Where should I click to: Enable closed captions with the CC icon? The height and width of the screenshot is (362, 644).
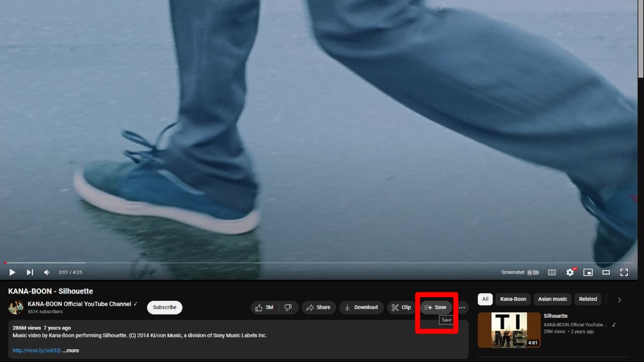coord(552,272)
